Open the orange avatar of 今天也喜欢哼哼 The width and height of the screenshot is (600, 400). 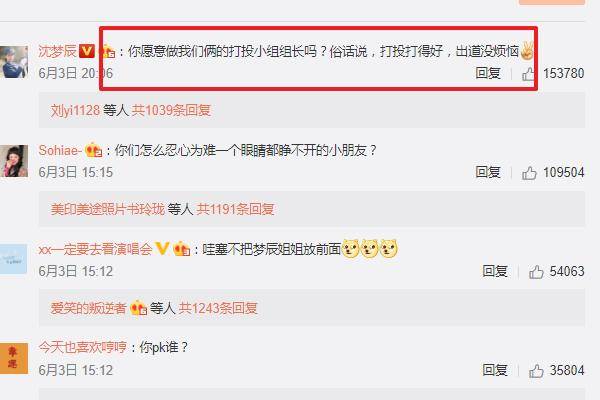(x=14, y=358)
